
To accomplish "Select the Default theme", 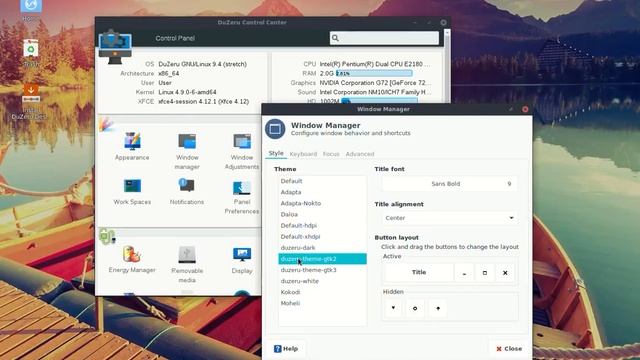I will 322,181.
